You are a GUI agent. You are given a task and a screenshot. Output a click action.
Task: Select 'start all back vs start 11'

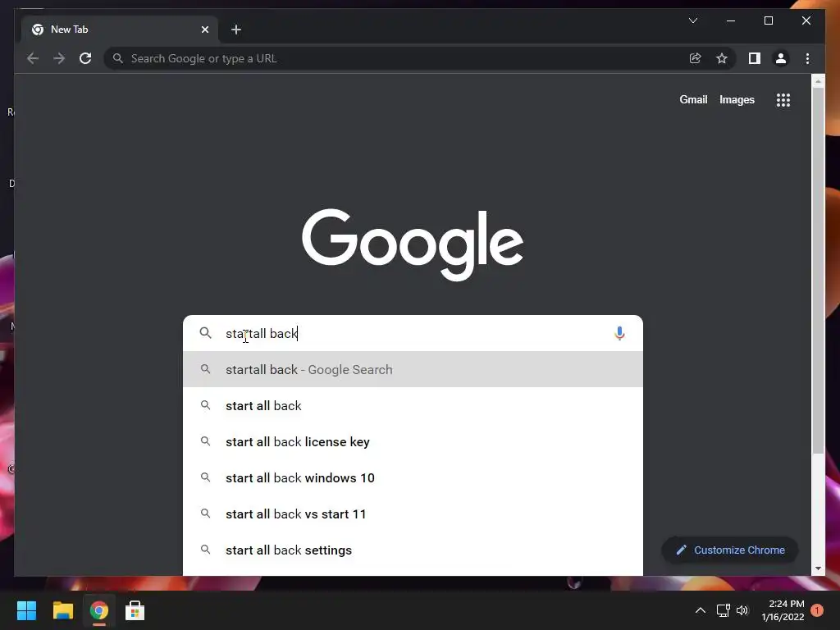(413, 514)
